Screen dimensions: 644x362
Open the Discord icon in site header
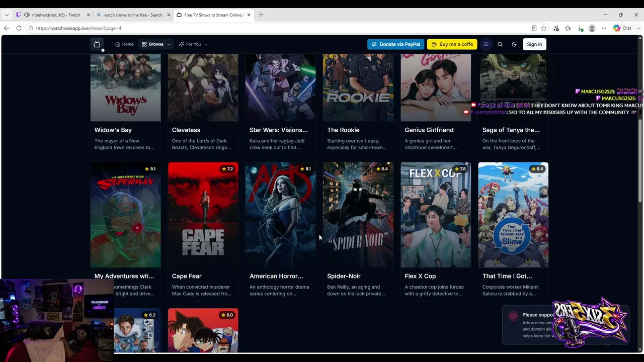coord(486,44)
